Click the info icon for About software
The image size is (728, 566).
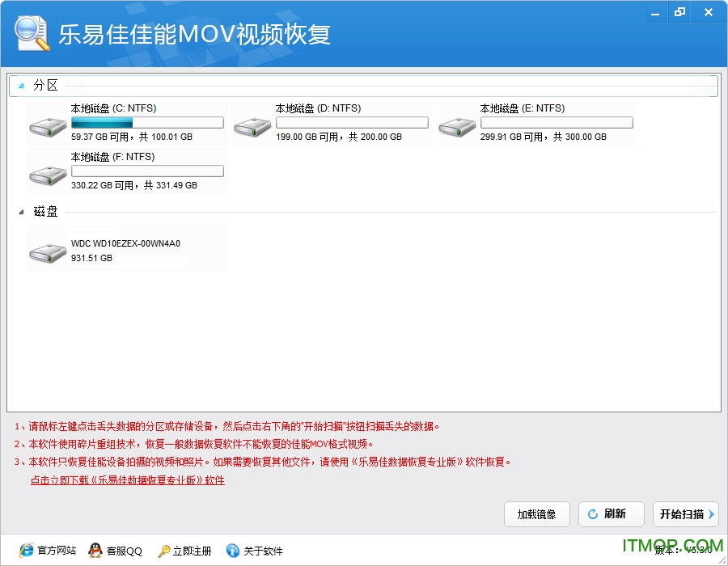(x=233, y=550)
